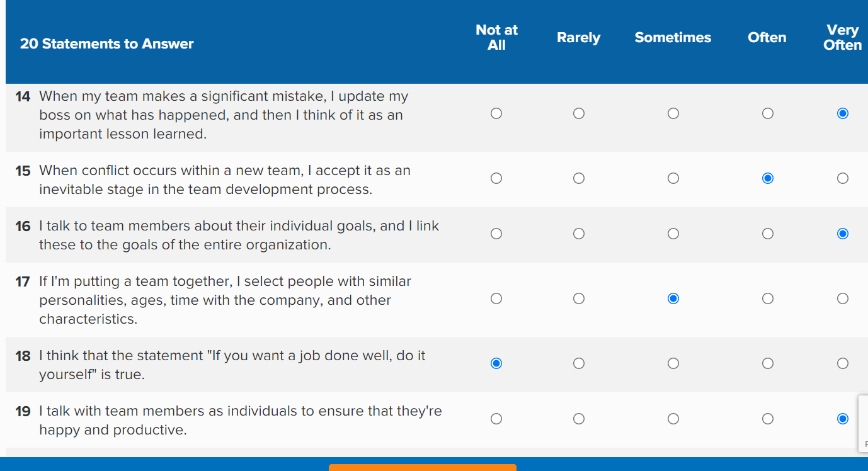The image size is (868, 471).
Task: Select 'Often' for statement 14
Action: pos(767,113)
